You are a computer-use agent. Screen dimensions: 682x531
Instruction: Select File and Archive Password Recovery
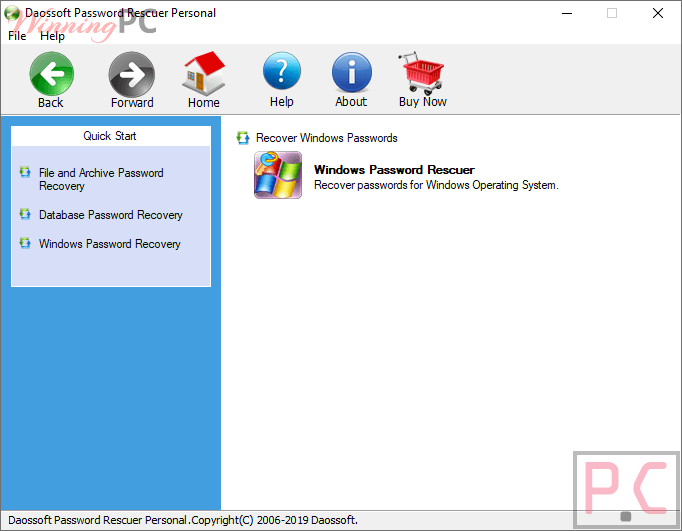[x=101, y=179]
